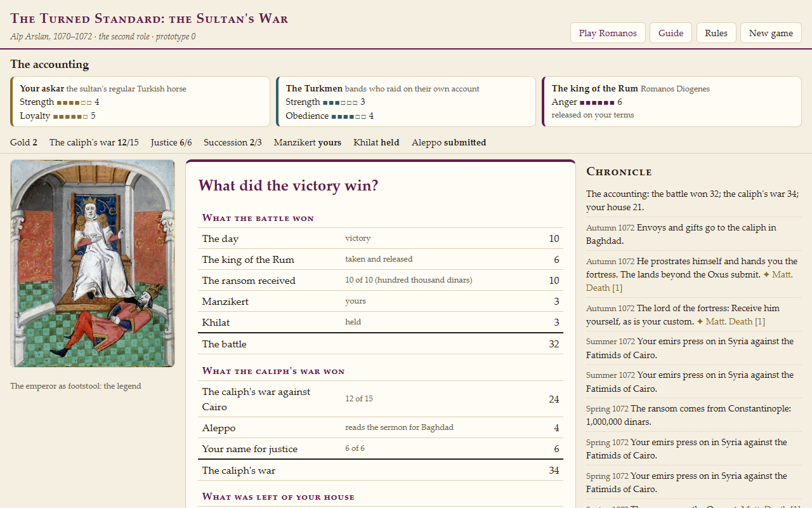Click the caption 'The emperor as footstool: the legend'
The height and width of the screenshot is (508, 812).
coord(75,386)
